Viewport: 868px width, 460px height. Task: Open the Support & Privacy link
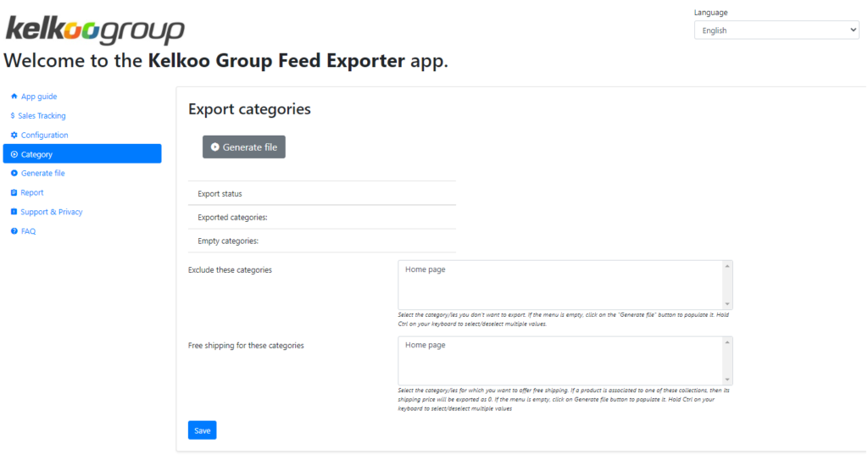(x=52, y=212)
